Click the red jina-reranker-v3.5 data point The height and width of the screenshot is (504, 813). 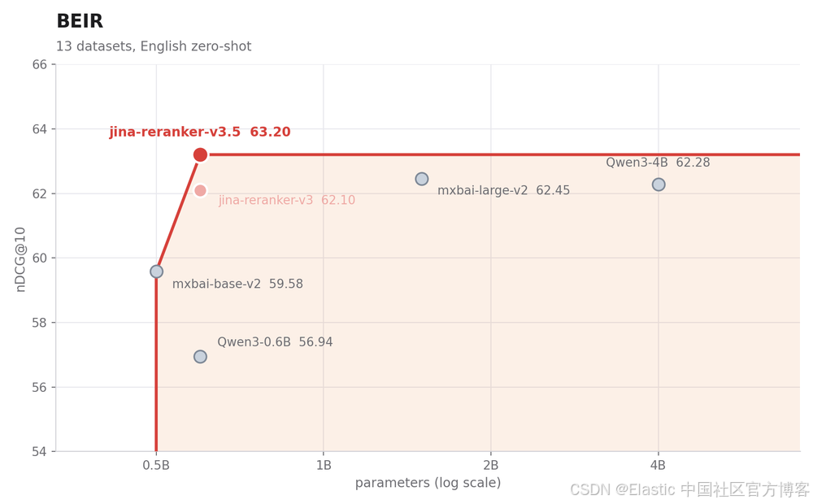[200, 154]
